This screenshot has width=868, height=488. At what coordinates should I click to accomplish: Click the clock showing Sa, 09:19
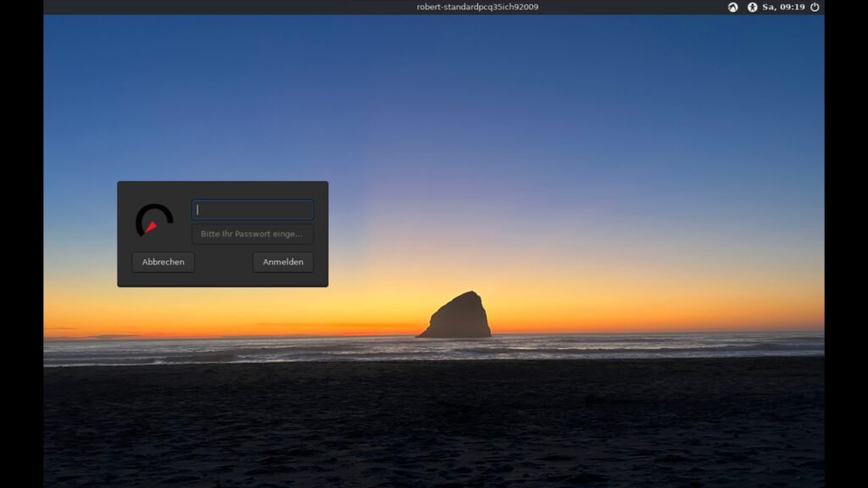click(783, 7)
